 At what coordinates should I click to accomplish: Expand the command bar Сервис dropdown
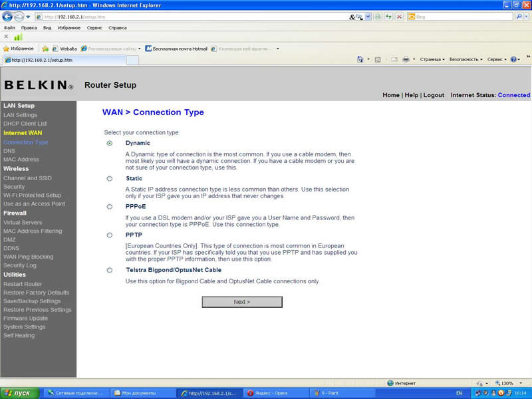pos(497,59)
